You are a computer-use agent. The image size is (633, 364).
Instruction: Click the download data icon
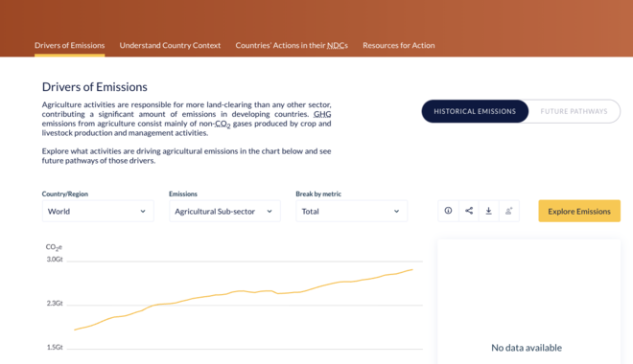488,211
